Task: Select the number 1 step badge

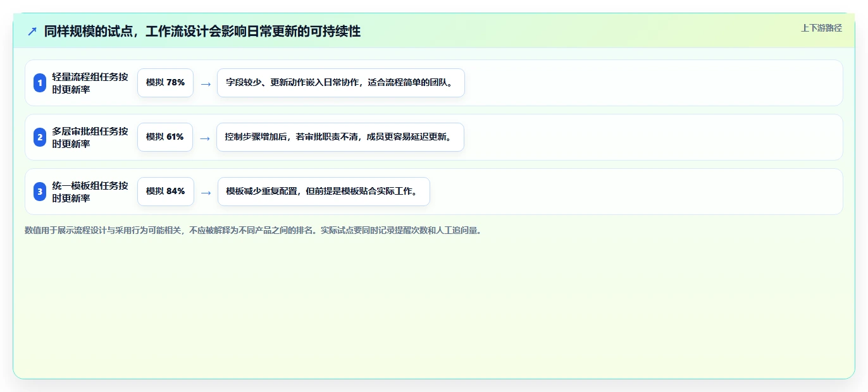Action: coord(40,83)
